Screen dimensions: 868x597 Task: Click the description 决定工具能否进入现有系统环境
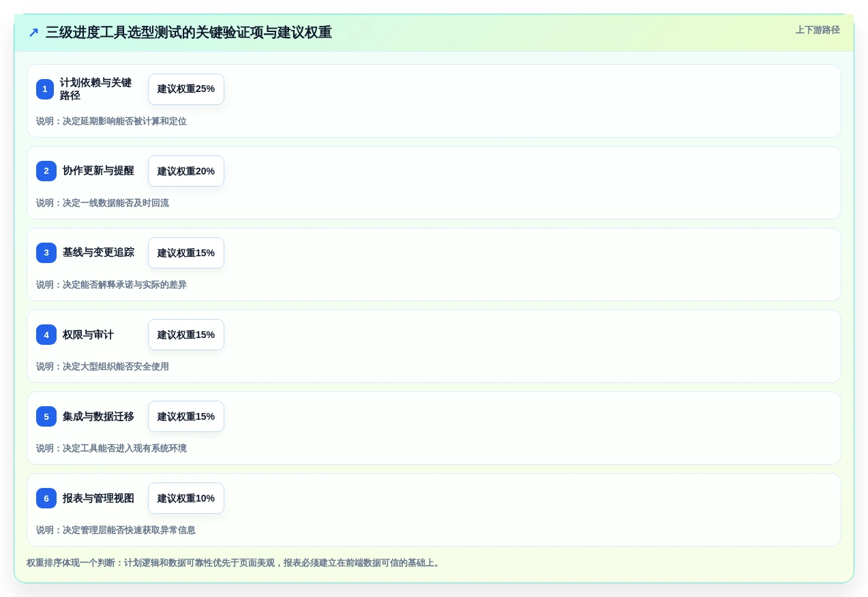[111, 448]
